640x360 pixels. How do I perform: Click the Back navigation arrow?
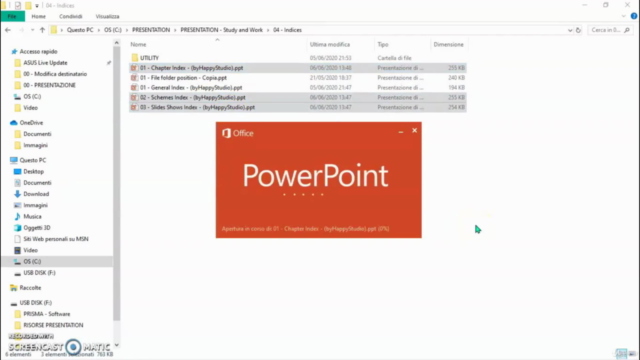pyautogui.click(x=8, y=30)
